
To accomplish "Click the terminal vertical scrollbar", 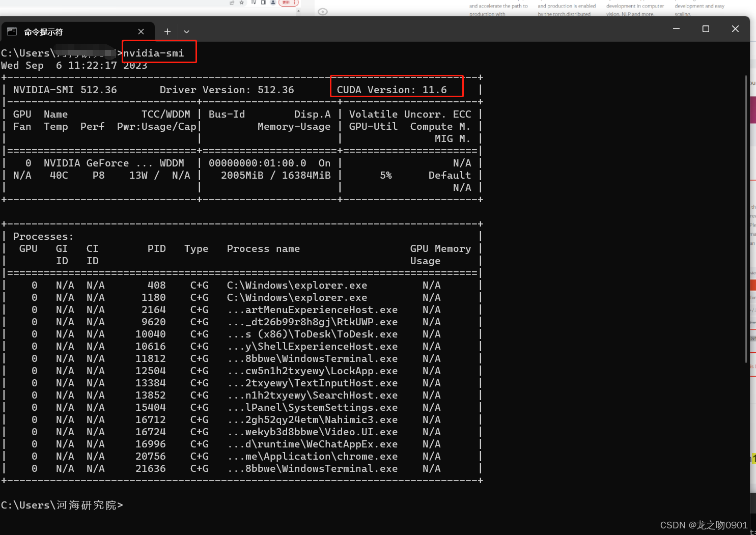I will tap(746, 219).
